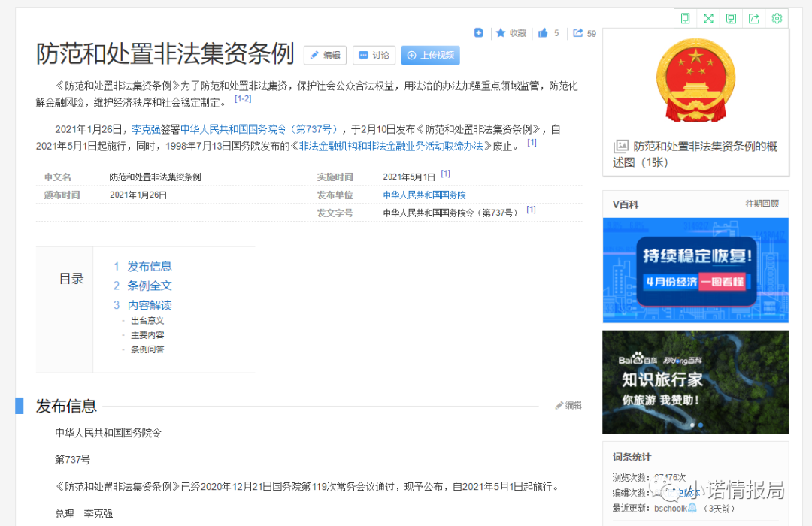Click the star 收藏 favorite button

(511, 33)
